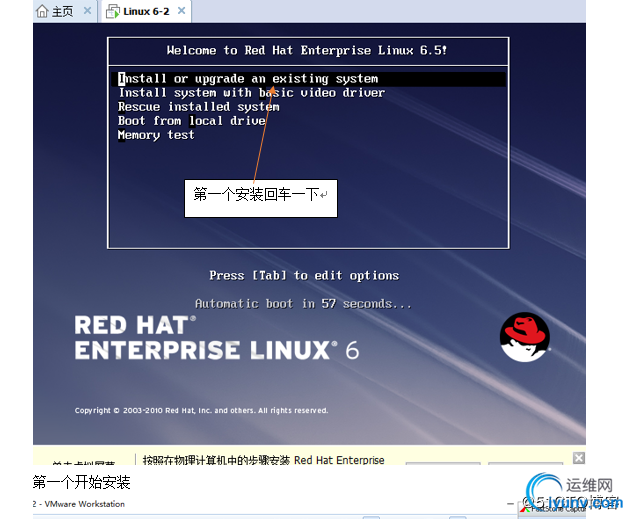This screenshot has width=629, height=519.
Task: Click the Red Hat Shadowman logo
Action: pos(524,337)
